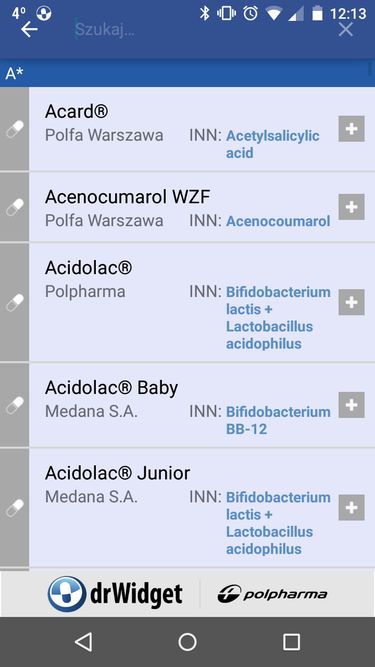The image size is (375, 667).
Task: Add Acard® with its plus button
Action: tap(351, 128)
